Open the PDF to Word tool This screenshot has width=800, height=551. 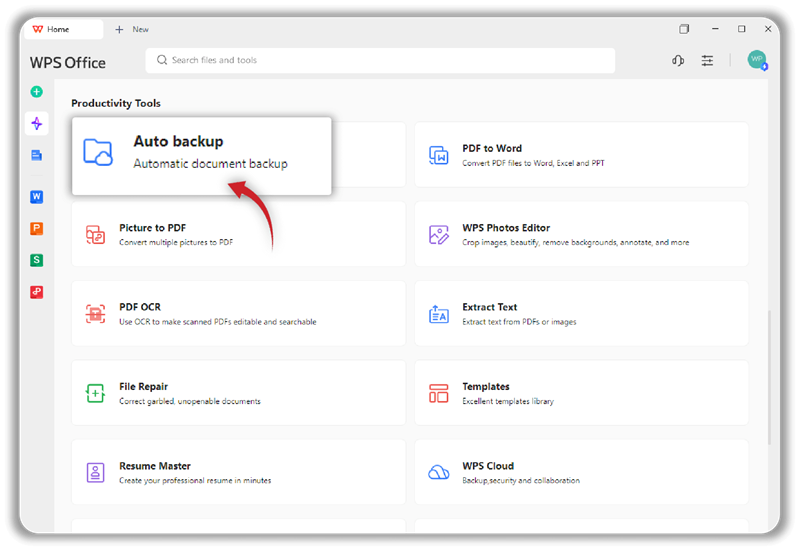coord(581,155)
